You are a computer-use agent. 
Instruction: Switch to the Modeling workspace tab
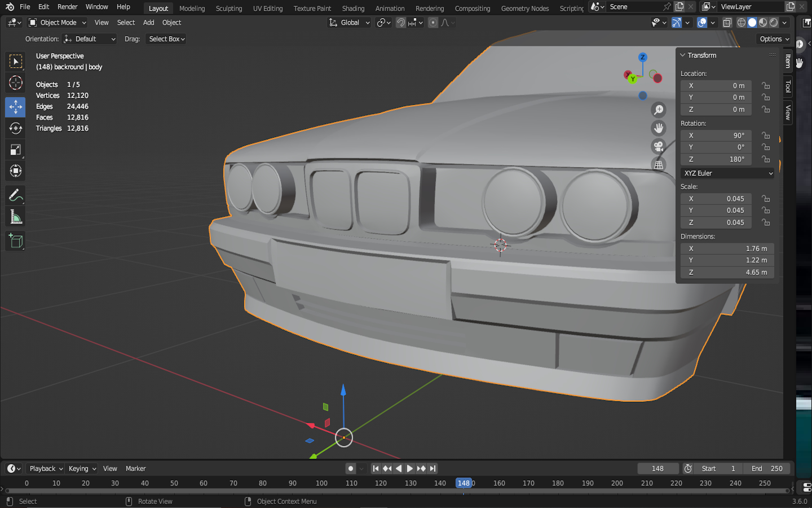[x=192, y=8]
